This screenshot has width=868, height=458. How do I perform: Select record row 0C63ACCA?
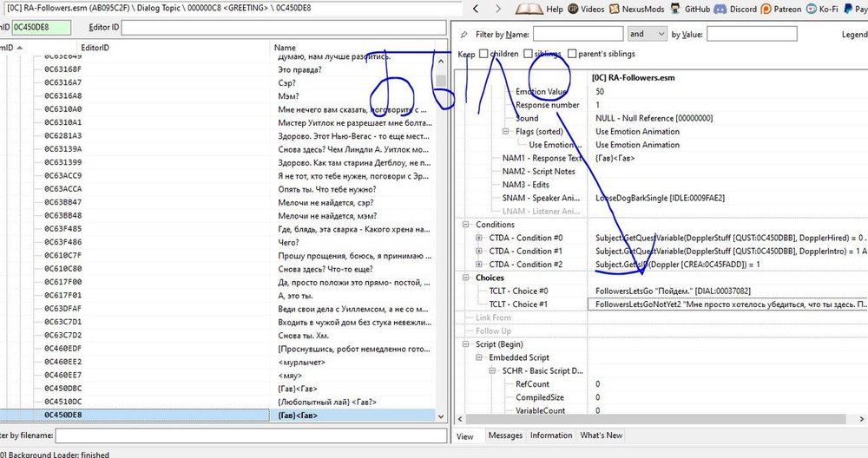(218, 189)
